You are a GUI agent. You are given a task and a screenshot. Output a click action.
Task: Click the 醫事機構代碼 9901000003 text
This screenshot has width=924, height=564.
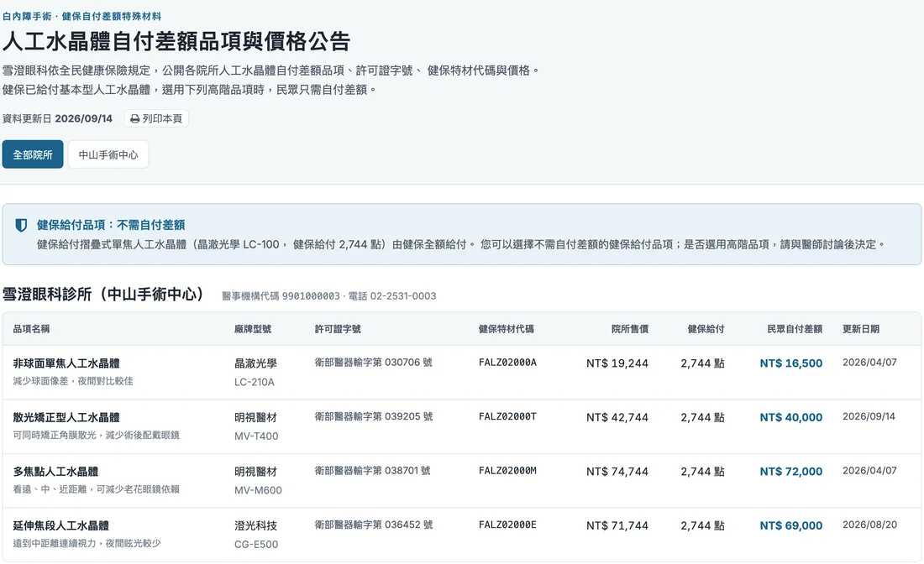pyautogui.click(x=281, y=296)
